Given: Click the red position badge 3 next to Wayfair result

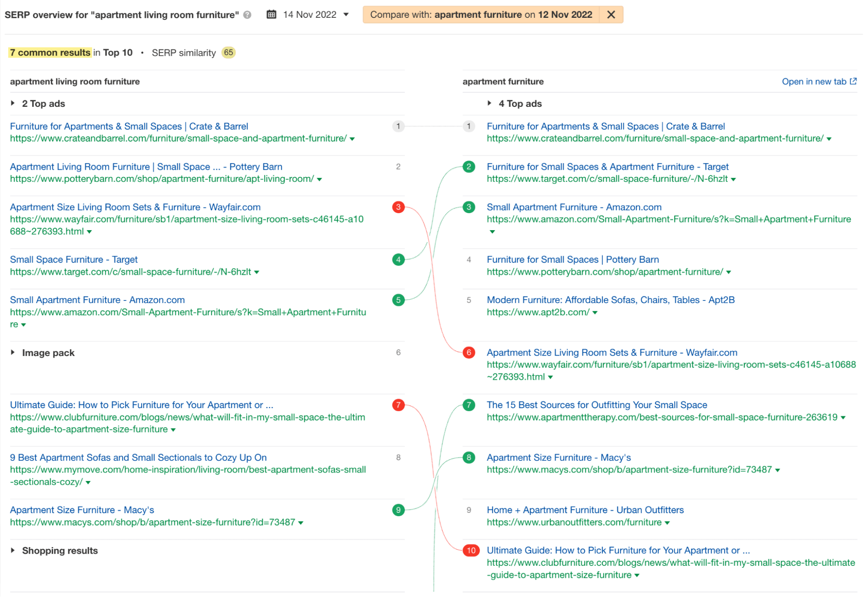Looking at the screenshot, I should click(x=398, y=207).
